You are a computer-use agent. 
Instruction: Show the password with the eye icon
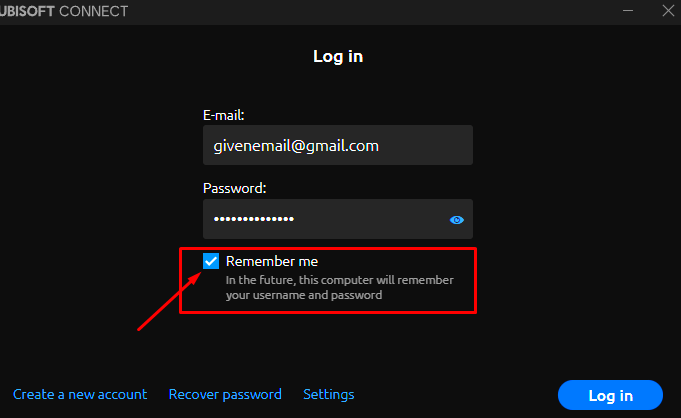click(x=456, y=220)
